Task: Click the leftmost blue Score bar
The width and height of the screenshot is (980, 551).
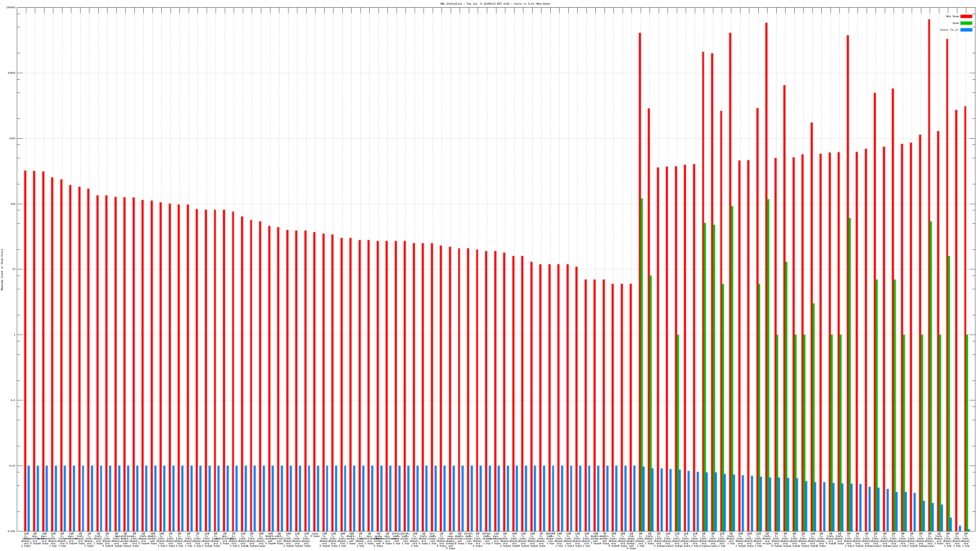Action: coord(28,498)
